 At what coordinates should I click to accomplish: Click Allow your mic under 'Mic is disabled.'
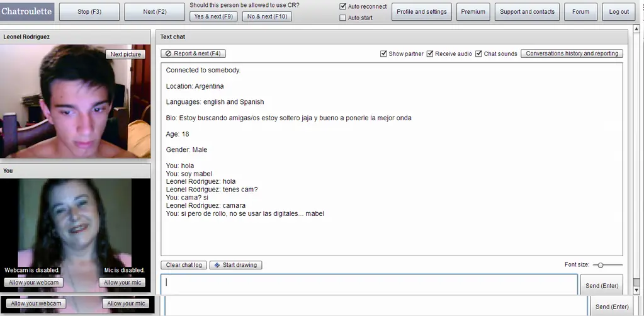click(122, 282)
